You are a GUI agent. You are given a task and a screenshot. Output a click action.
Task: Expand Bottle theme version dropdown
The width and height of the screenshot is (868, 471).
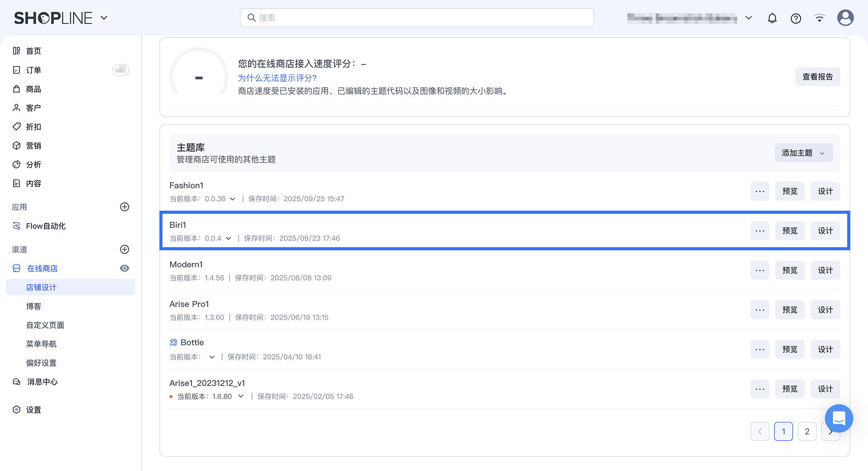212,357
